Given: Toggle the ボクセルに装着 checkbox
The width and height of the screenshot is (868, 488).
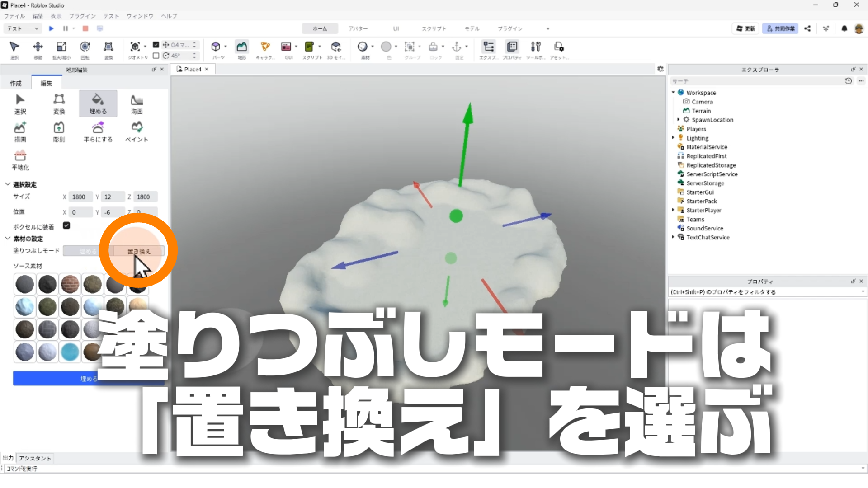Looking at the screenshot, I should (66, 225).
